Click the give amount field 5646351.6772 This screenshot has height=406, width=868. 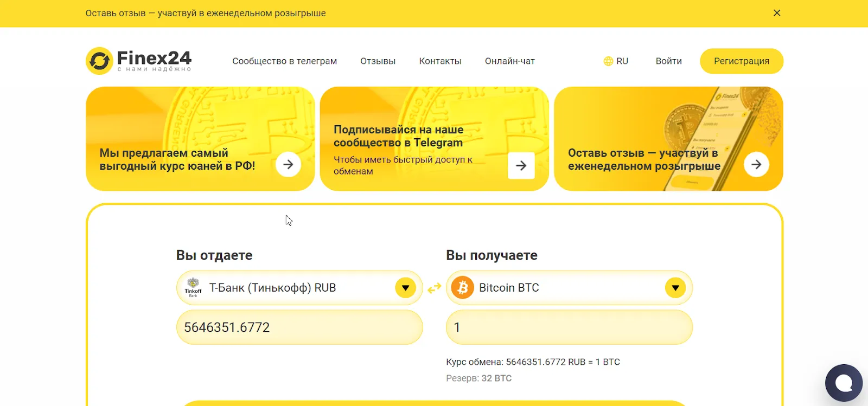pos(299,327)
